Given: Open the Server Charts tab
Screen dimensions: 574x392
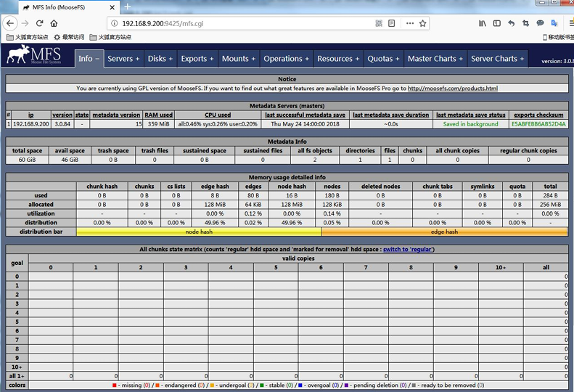Looking at the screenshot, I should tap(498, 59).
